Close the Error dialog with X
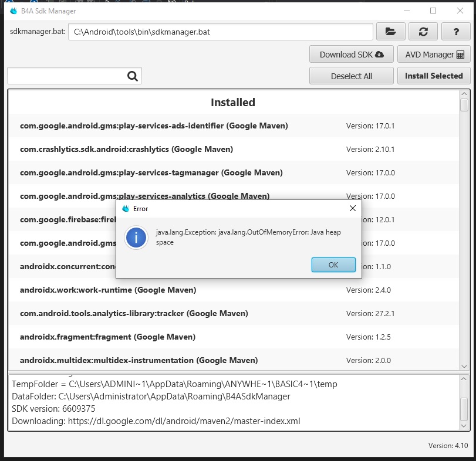Screen dimensions: 476x461 coord(352,208)
